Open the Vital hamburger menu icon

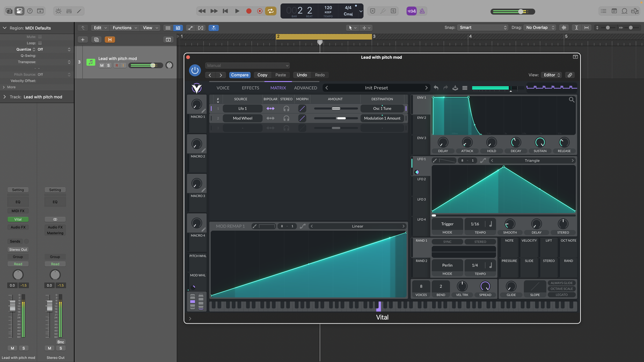tap(465, 88)
